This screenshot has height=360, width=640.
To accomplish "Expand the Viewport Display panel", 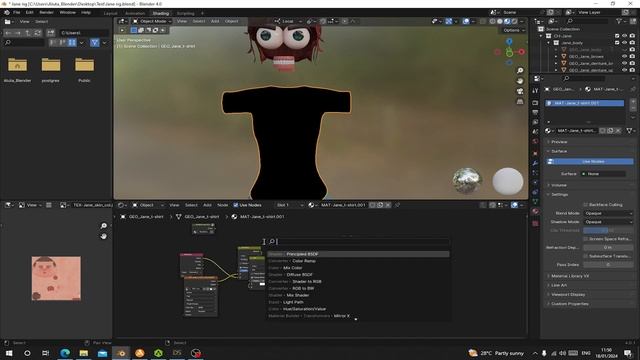I will point(568,294).
